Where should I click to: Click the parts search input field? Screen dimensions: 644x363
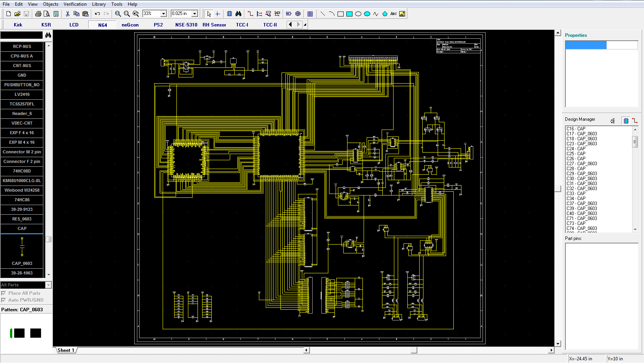pyautogui.click(x=21, y=35)
